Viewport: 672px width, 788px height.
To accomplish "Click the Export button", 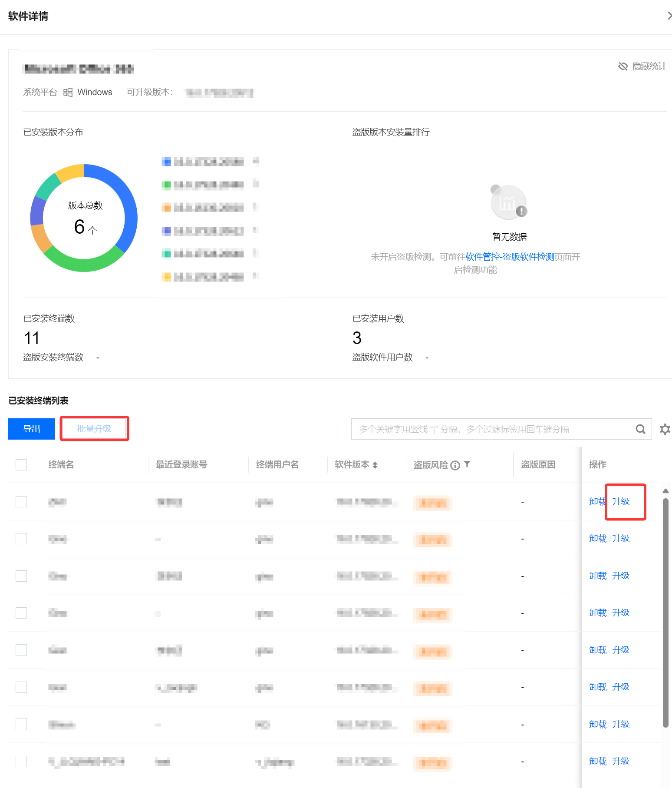I will point(32,429).
